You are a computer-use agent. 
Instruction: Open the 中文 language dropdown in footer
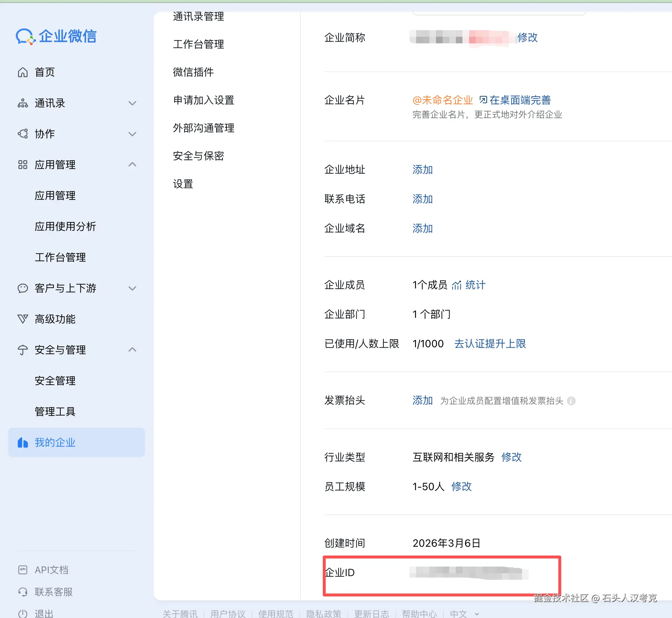point(465,614)
